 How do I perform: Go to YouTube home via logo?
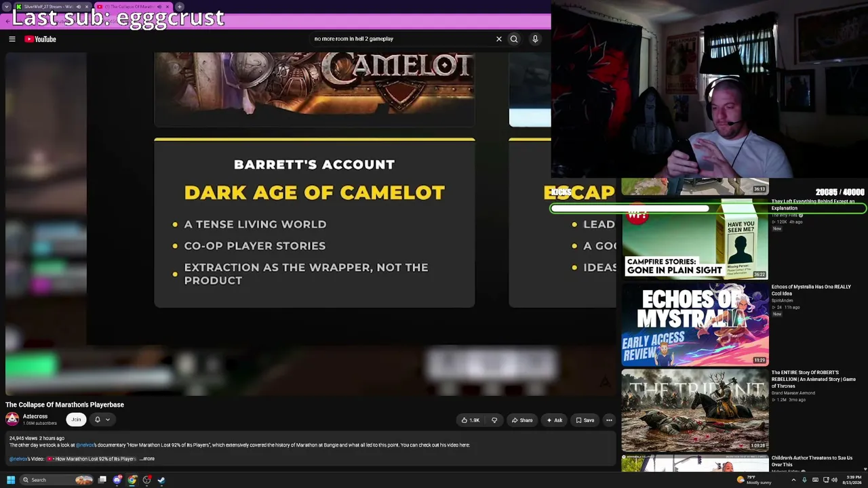coord(41,39)
